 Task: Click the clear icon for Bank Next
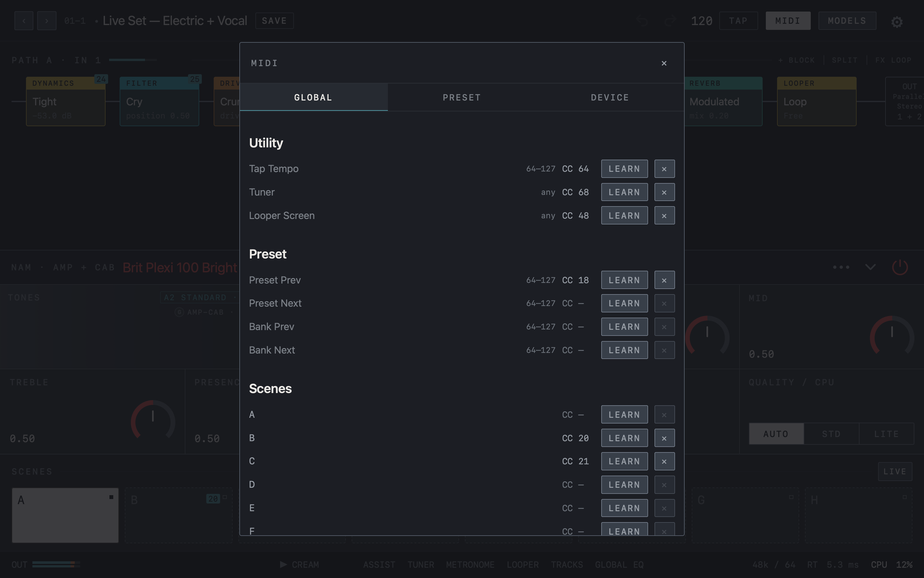click(664, 350)
